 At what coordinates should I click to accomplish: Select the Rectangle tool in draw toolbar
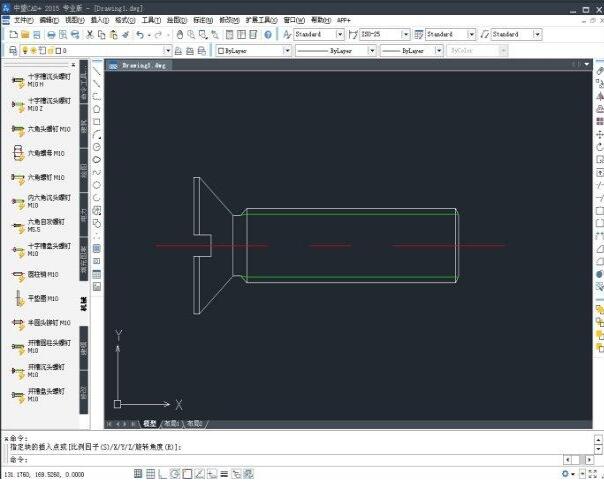tap(97, 122)
